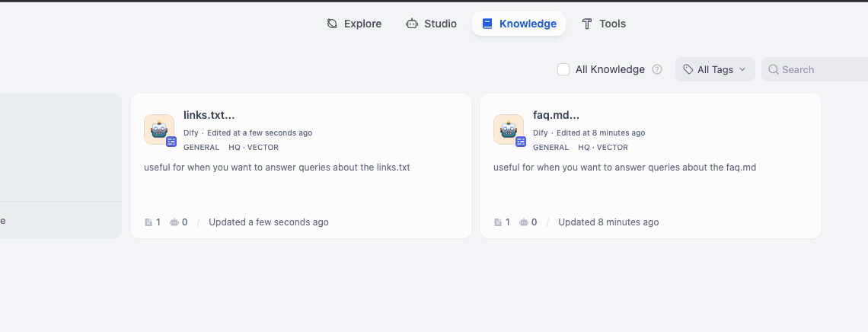
Task: Switch to the Studio tab
Action: 431,24
